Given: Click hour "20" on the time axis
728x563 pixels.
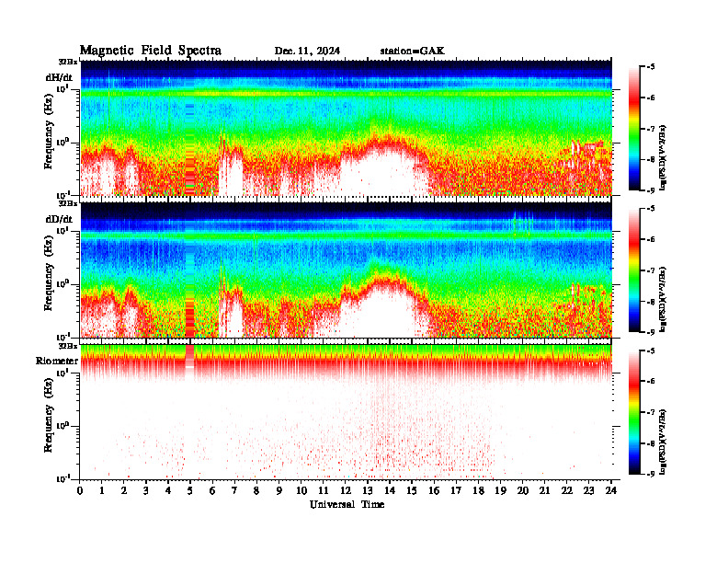Looking at the screenshot, I should pyautogui.click(x=523, y=490).
